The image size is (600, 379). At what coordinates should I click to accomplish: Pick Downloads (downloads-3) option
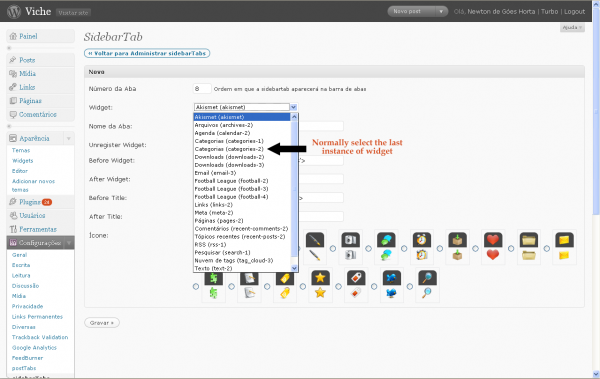tap(229, 165)
